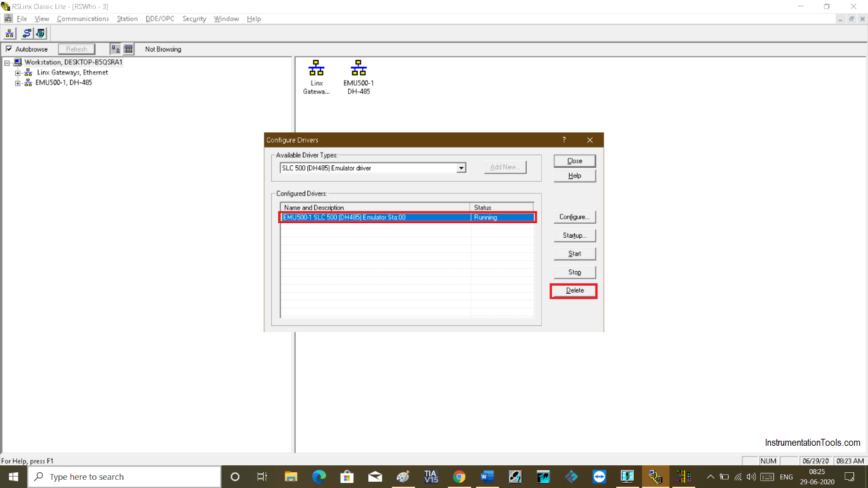Click the RSWho network browse toolbar icon
Screen dimensions: 868x488
(x=10, y=33)
